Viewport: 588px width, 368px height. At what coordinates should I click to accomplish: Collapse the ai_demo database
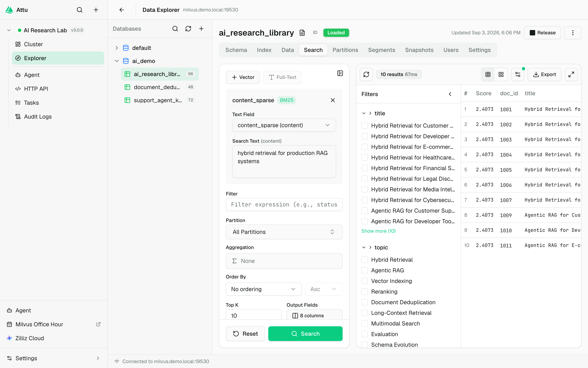(x=117, y=61)
